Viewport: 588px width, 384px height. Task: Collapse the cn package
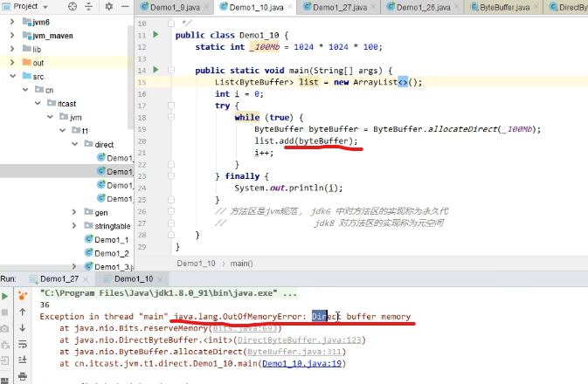25,90
